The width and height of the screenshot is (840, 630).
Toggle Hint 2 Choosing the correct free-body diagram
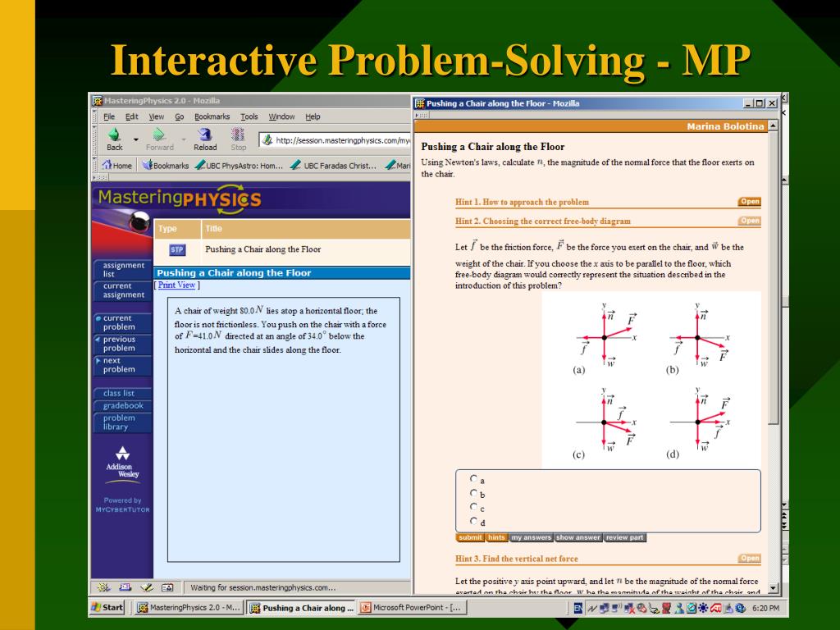coord(750,221)
